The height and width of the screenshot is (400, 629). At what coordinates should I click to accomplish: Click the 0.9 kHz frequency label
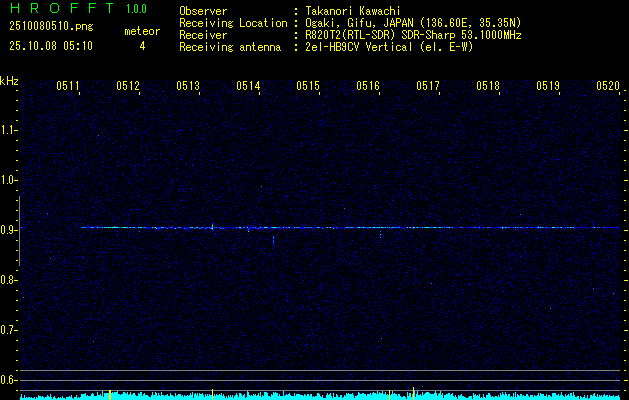8,230
